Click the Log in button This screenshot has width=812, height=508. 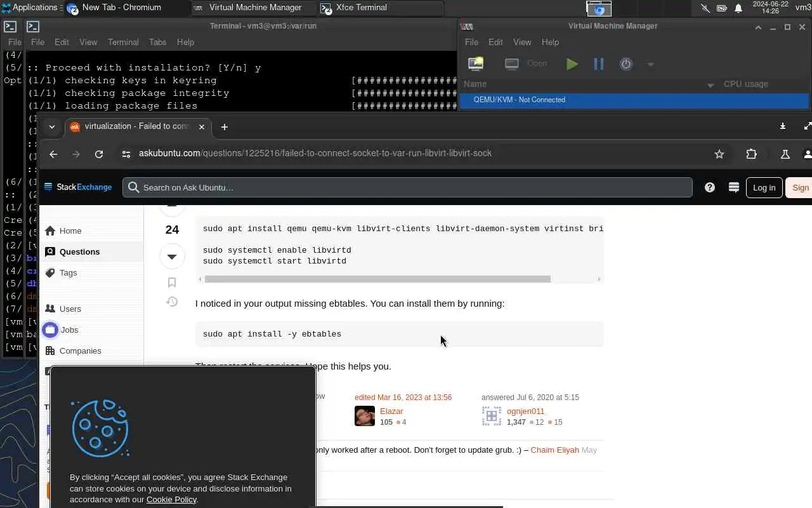pos(764,187)
